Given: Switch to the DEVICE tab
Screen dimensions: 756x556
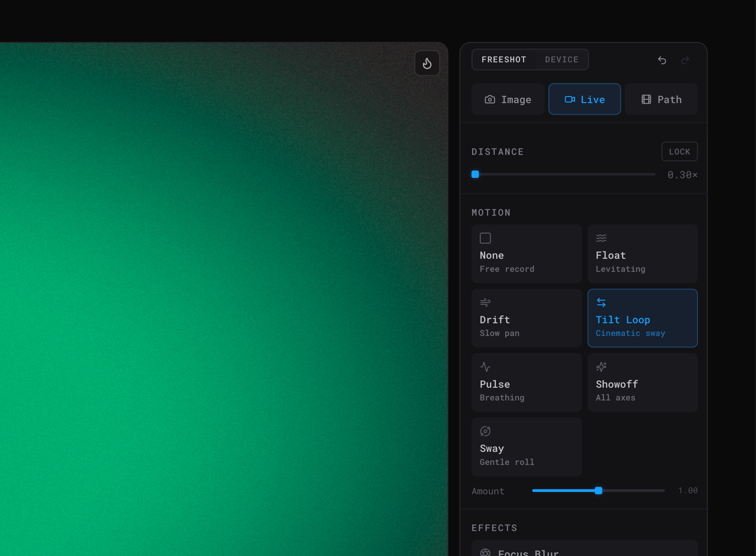Looking at the screenshot, I should pyautogui.click(x=562, y=60).
